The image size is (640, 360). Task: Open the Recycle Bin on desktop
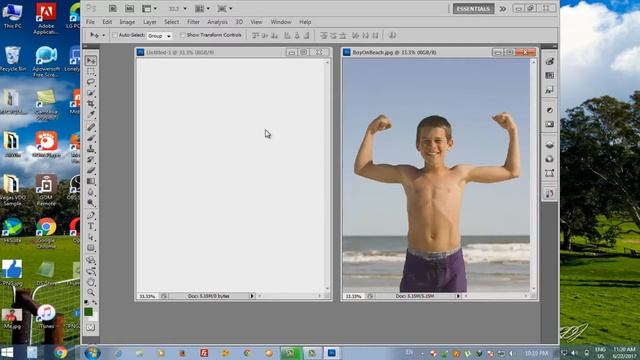click(x=12, y=59)
